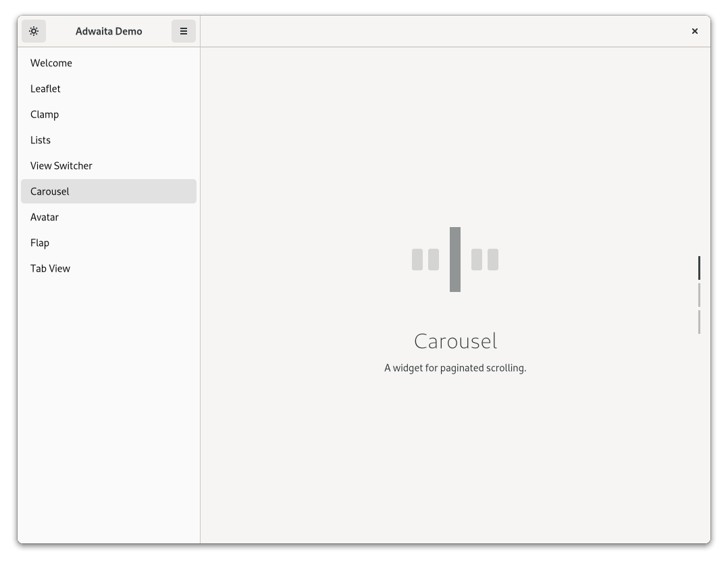Open the Leaflet demo page

point(45,89)
